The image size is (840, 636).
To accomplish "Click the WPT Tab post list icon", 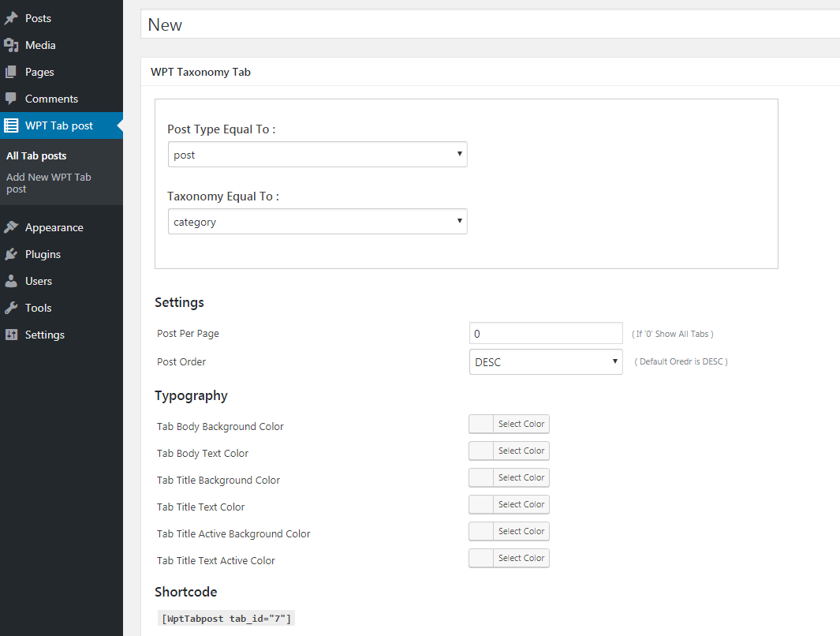I will click(11, 125).
